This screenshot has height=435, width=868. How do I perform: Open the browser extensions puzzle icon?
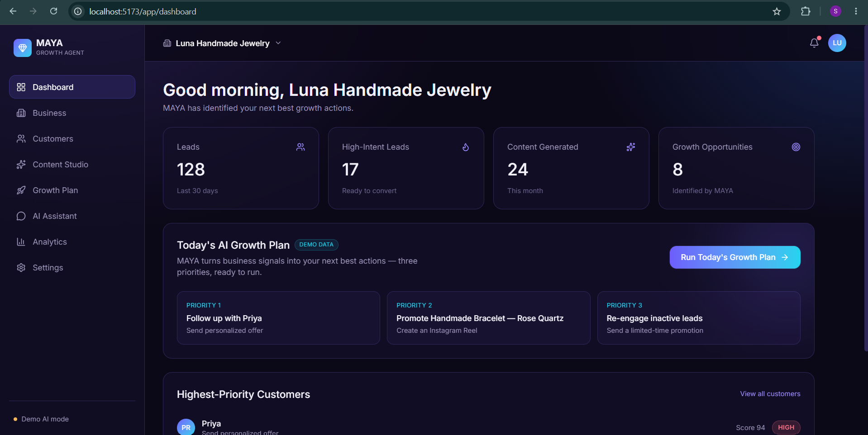pyautogui.click(x=806, y=11)
